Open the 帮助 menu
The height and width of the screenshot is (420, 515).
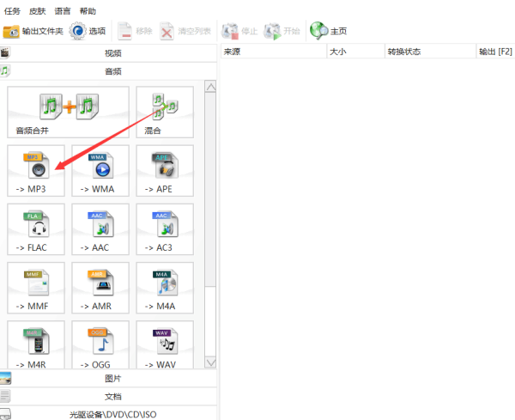click(88, 11)
